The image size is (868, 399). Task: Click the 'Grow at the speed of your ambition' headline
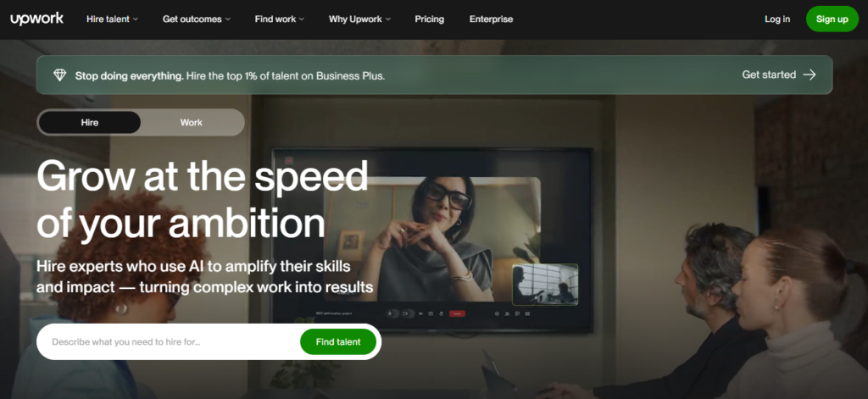tap(203, 199)
